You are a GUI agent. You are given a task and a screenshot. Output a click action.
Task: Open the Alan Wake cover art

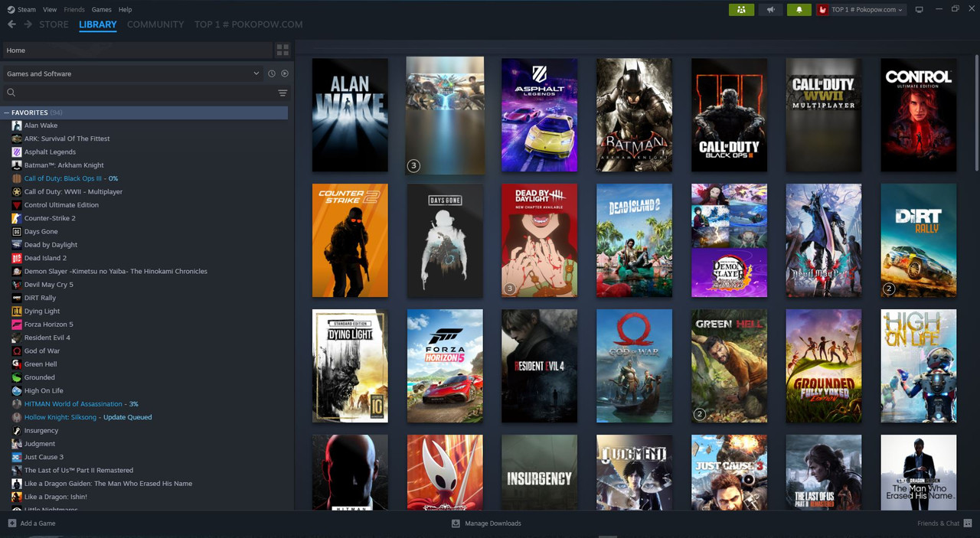(350, 115)
